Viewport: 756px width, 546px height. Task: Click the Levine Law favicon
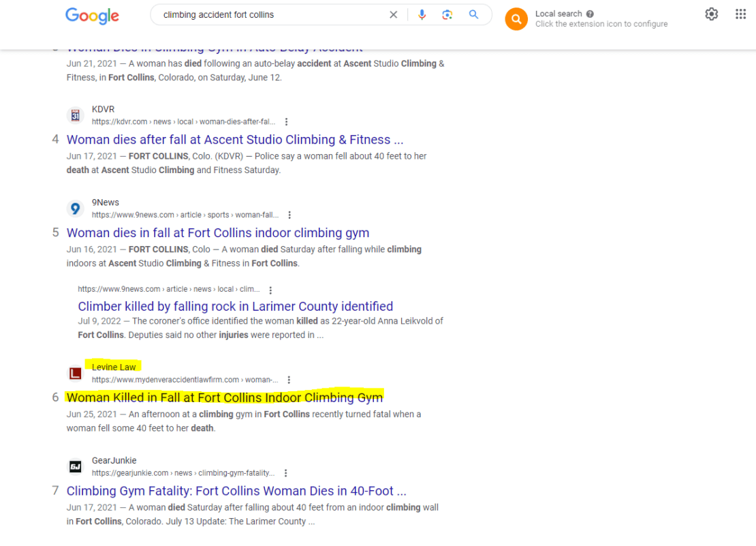75,373
